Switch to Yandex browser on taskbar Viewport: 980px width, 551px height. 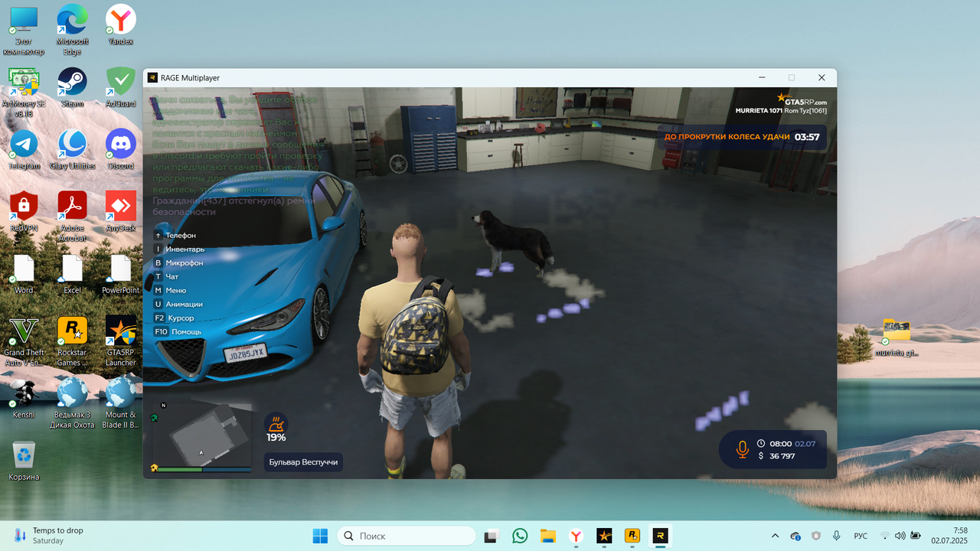pyautogui.click(x=576, y=536)
